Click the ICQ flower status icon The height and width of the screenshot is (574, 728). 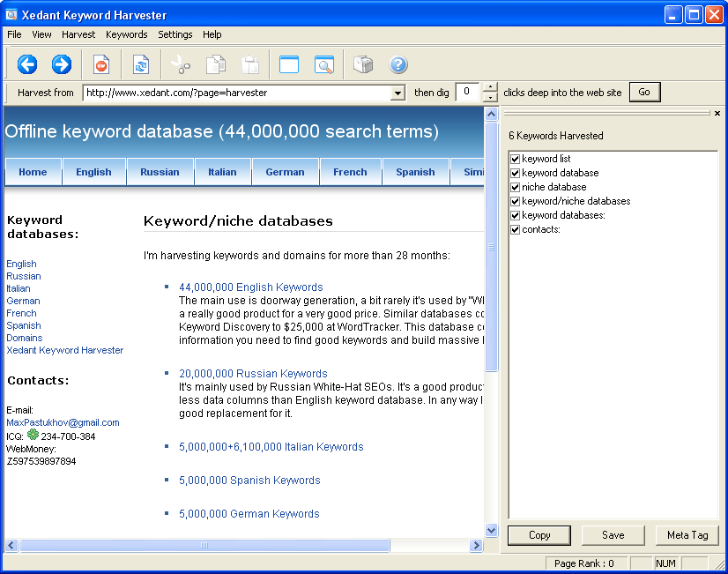(33, 435)
